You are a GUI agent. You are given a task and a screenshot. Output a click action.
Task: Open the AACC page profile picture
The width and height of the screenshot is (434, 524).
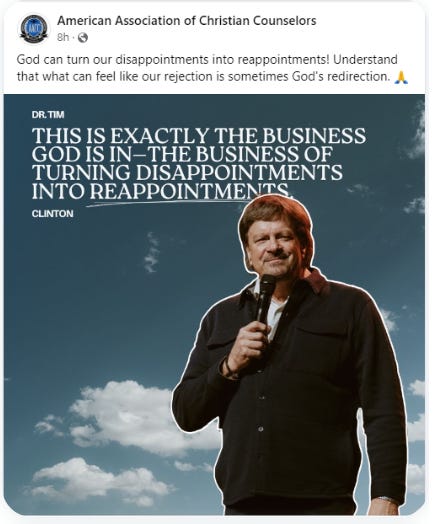(x=34, y=28)
